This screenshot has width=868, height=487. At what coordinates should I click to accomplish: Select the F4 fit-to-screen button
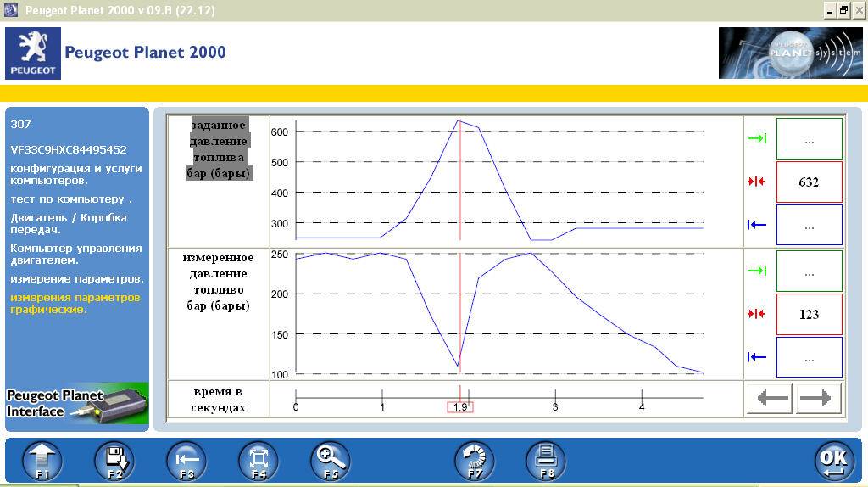[x=259, y=461]
